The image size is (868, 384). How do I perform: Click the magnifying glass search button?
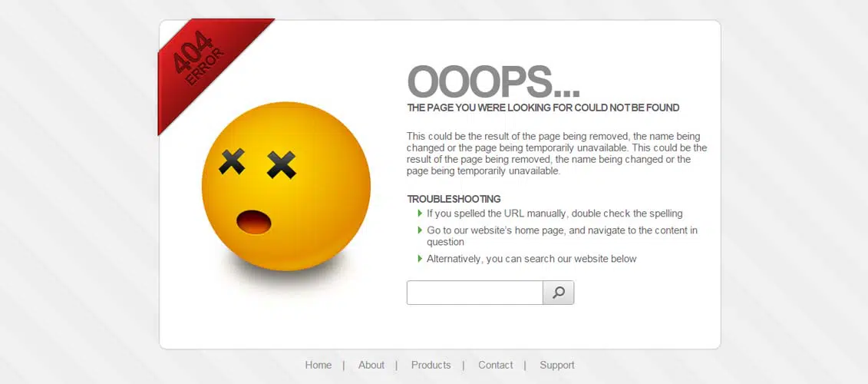(x=558, y=293)
